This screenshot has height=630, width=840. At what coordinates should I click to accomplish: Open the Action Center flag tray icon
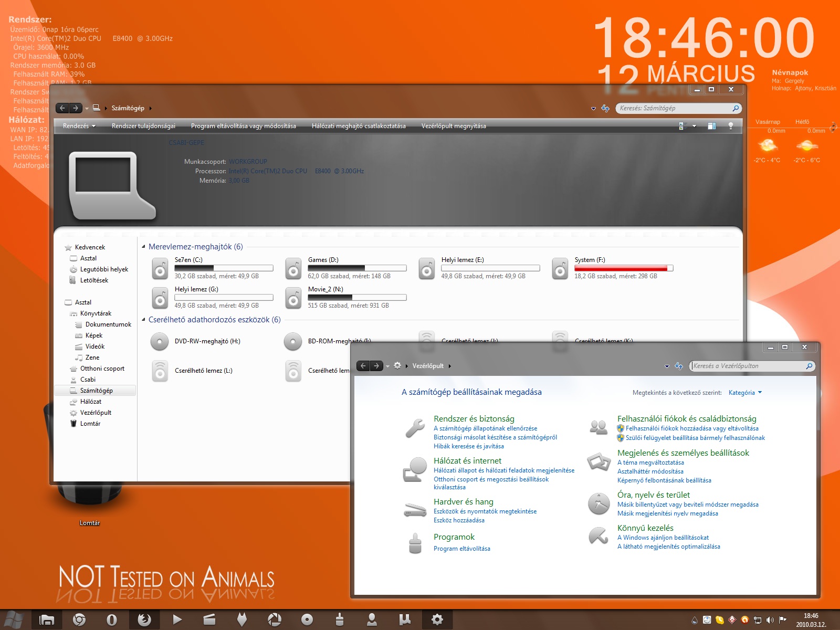782,619
